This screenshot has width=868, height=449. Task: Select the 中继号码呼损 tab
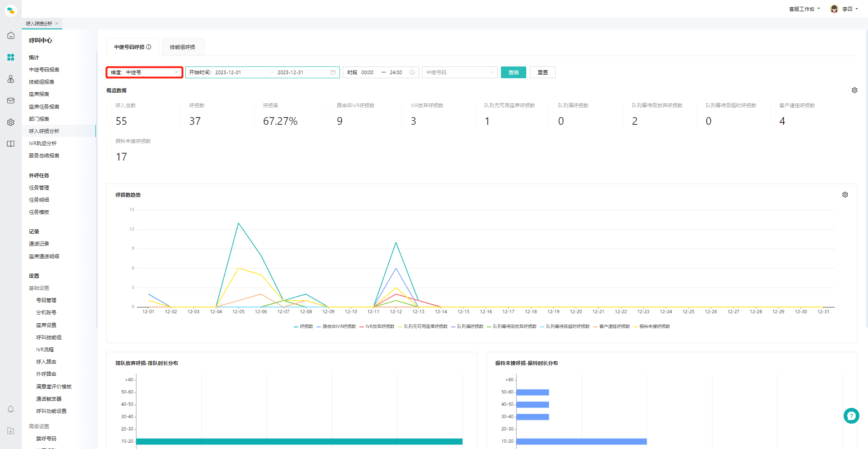click(132, 47)
